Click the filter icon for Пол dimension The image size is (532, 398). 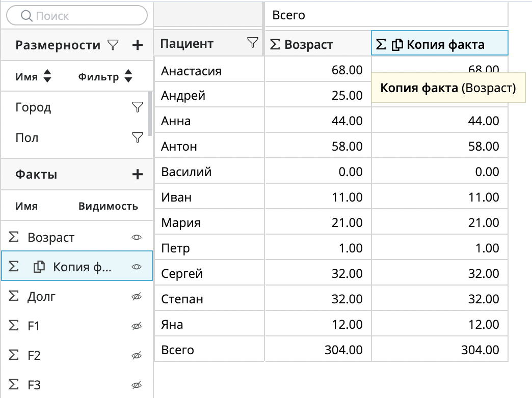click(x=137, y=137)
